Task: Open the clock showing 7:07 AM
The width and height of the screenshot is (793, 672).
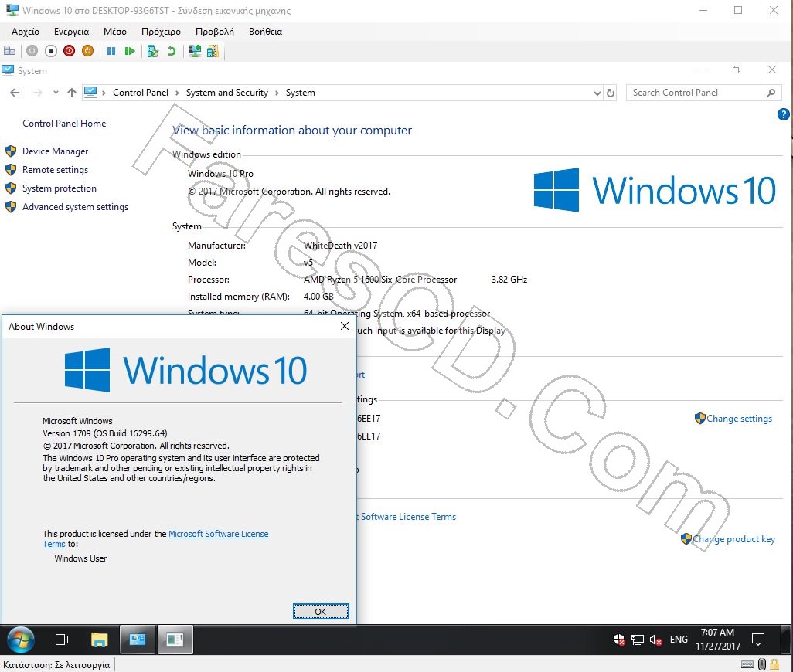Action: 718,639
